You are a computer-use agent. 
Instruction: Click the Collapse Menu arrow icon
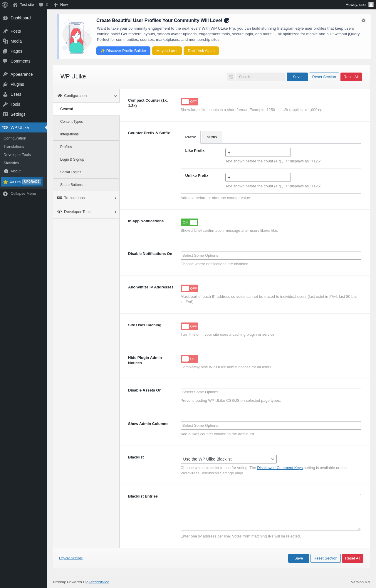coord(5,194)
